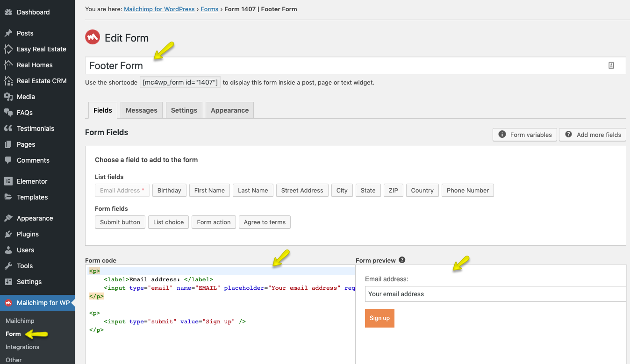Add the State field
Image resolution: width=630 pixels, height=364 pixels.
point(368,190)
